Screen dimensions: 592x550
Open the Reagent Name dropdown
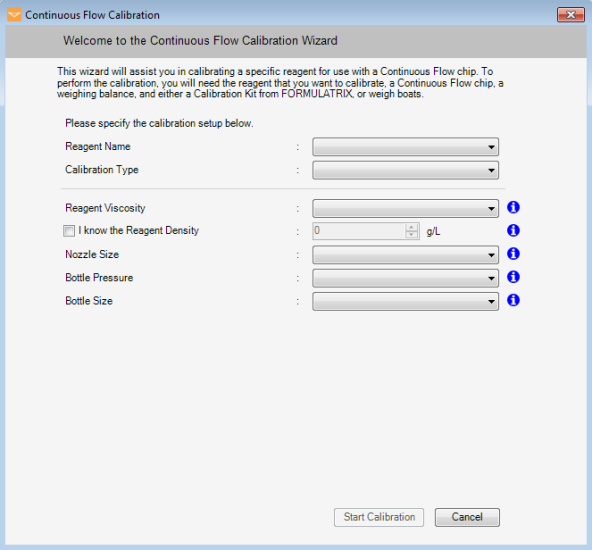click(405, 147)
